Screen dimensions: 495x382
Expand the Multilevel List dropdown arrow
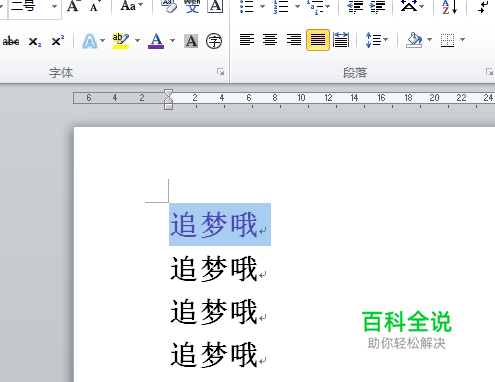(328, 6)
